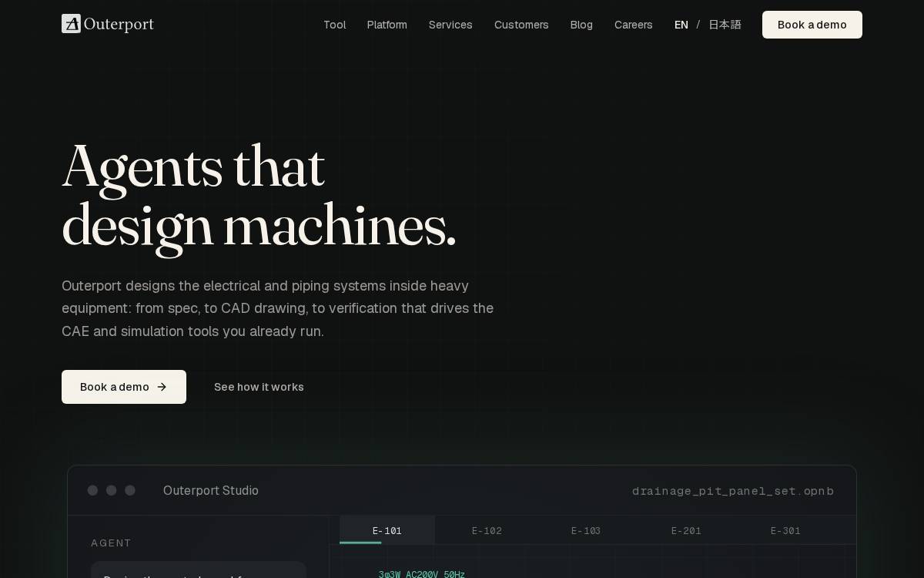
Task: Switch to the E-103 tab
Action: [586, 530]
